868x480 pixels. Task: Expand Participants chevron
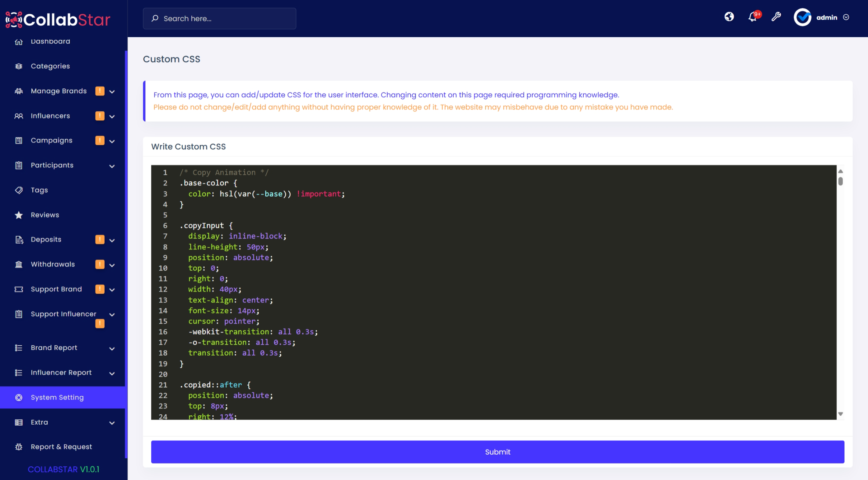click(112, 166)
